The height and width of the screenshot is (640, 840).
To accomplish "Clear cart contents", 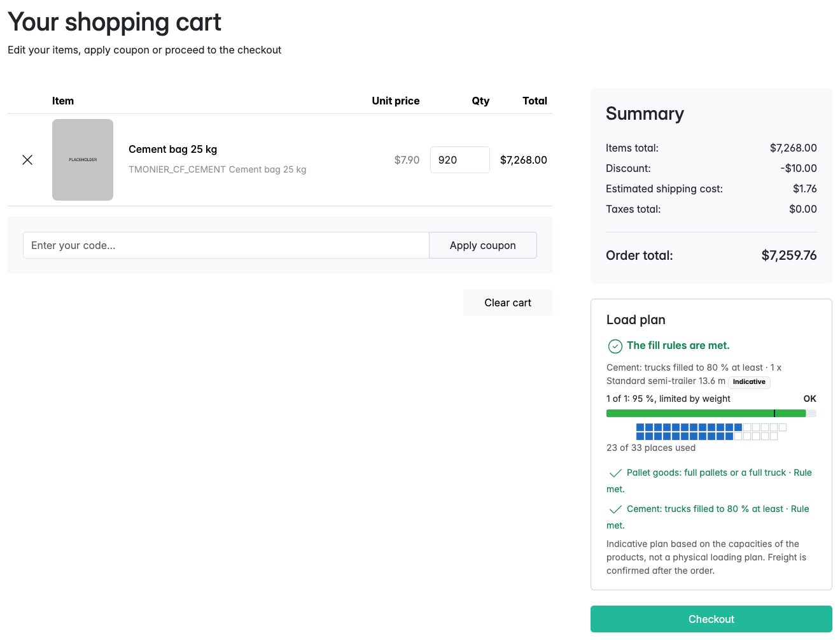I will point(508,302).
